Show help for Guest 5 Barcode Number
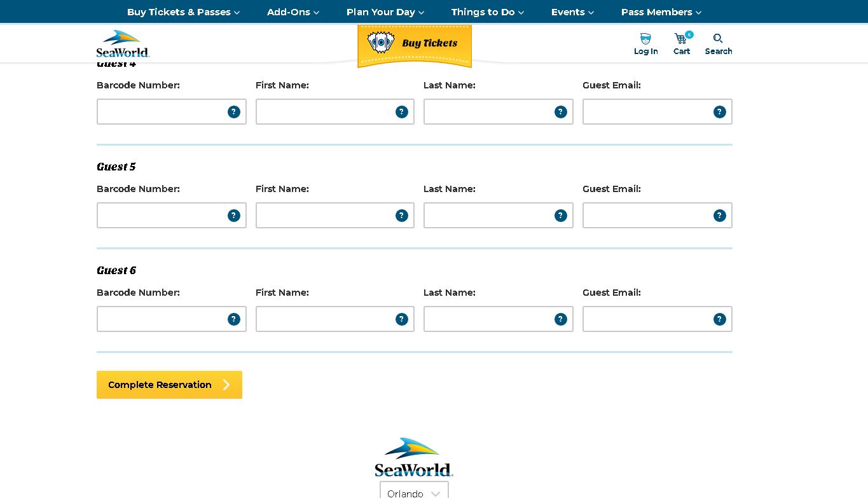The image size is (868, 498). point(234,216)
